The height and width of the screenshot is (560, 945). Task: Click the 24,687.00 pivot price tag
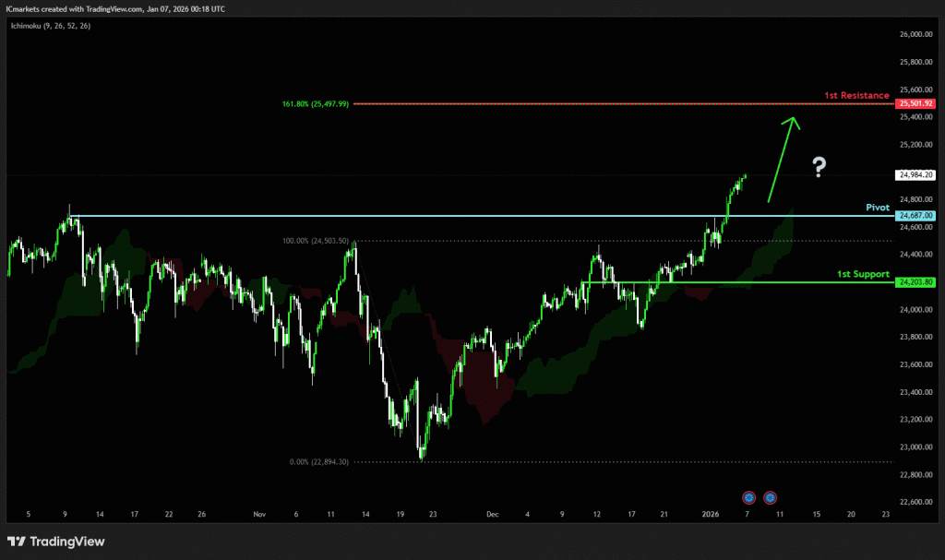915,216
